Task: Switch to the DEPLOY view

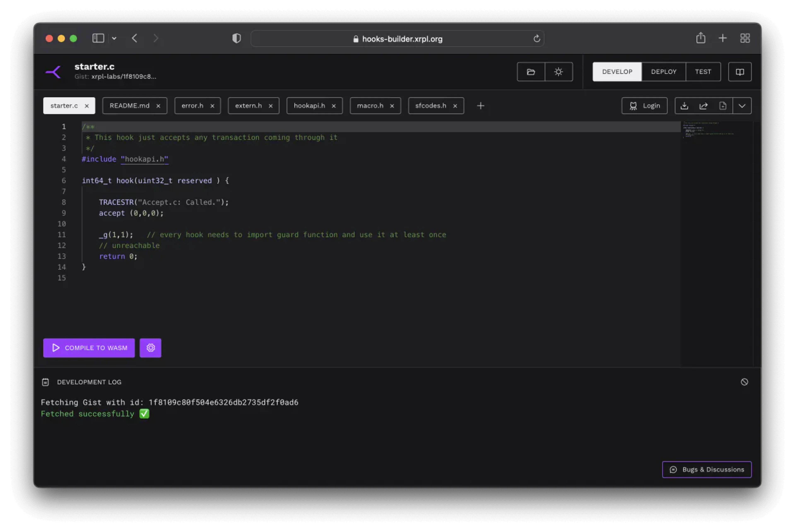Action: pos(663,72)
